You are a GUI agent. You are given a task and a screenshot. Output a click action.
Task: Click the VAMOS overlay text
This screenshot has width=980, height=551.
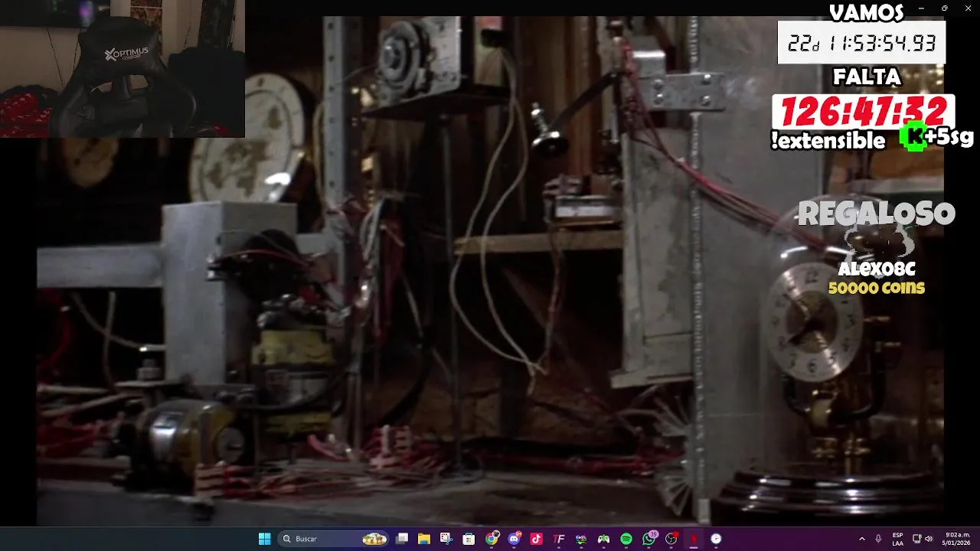(867, 13)
